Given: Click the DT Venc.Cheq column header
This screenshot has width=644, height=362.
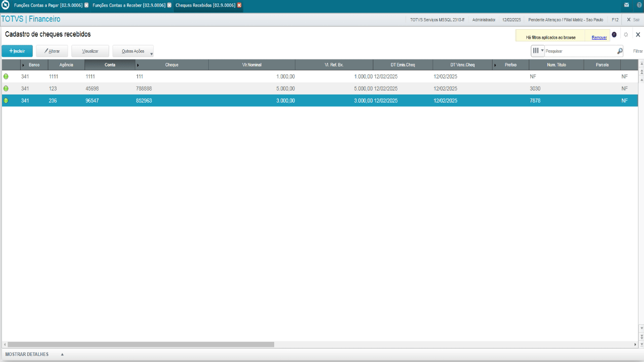Looking at the screenshot, I should pos(462,65).
